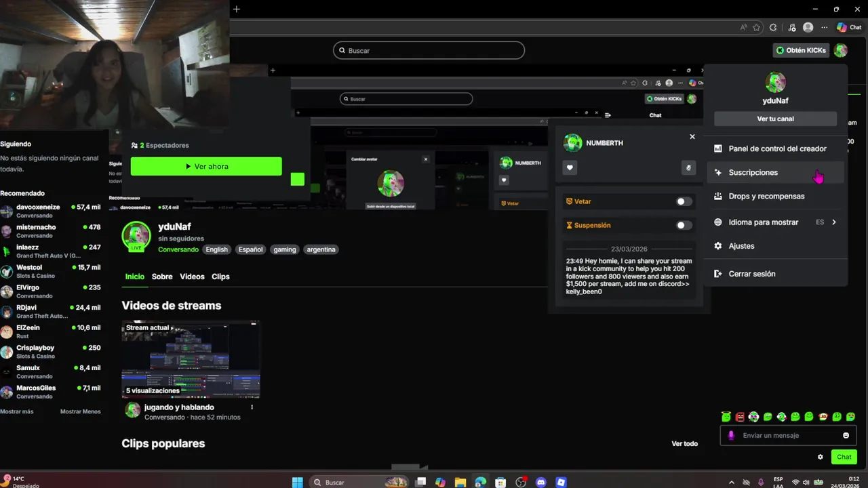Open Edge browser profile icon
The image size is (868, 488).
(x=808, y=28)
